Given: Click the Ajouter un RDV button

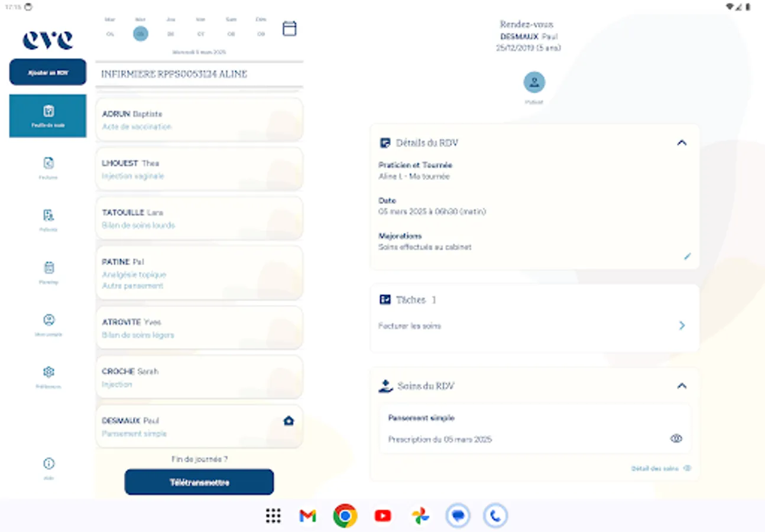Looking at the screenshot, I should 48,72.
